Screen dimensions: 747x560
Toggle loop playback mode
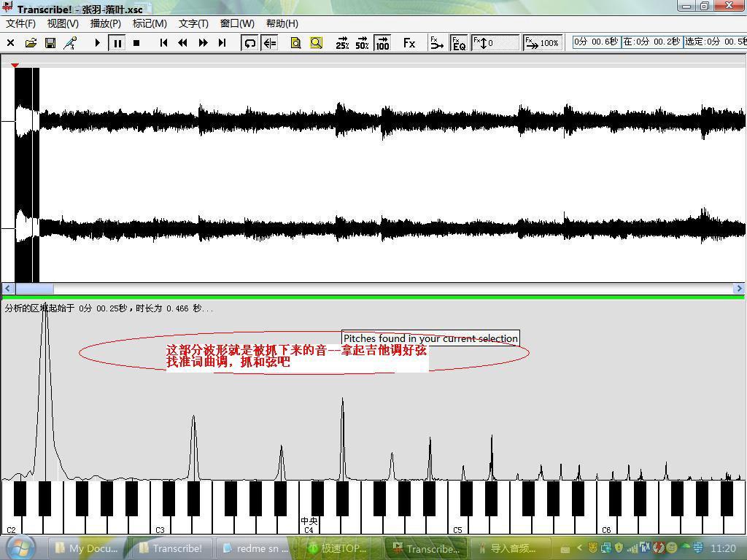249,43
